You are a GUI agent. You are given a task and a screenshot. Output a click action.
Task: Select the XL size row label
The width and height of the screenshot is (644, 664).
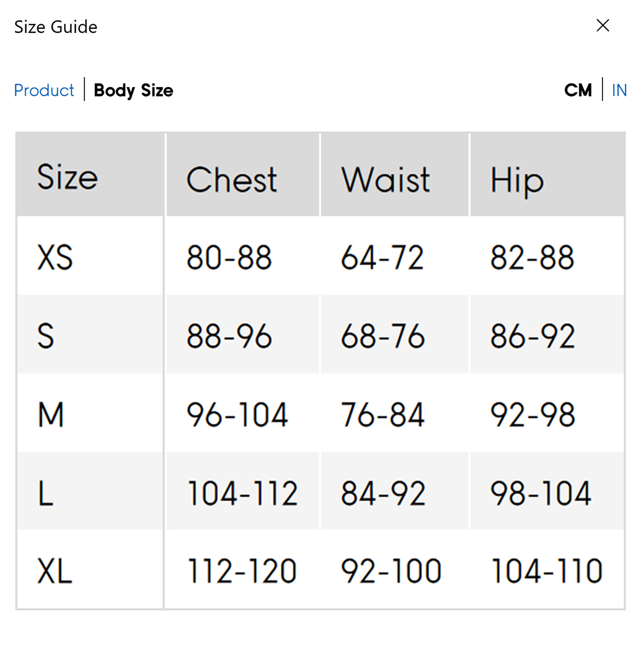(54, 571)
